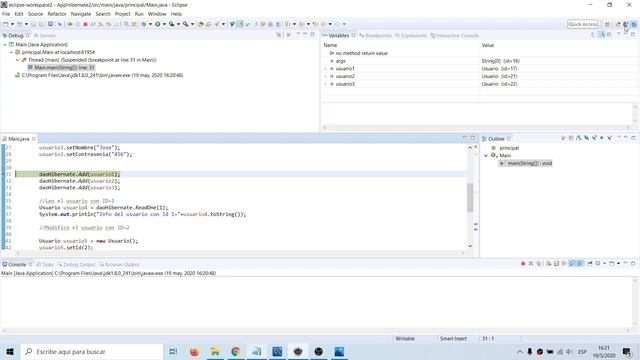This screenshot has width=640, height=360.
Task: Switch to the Expressions tab
Action: [411, 36]
